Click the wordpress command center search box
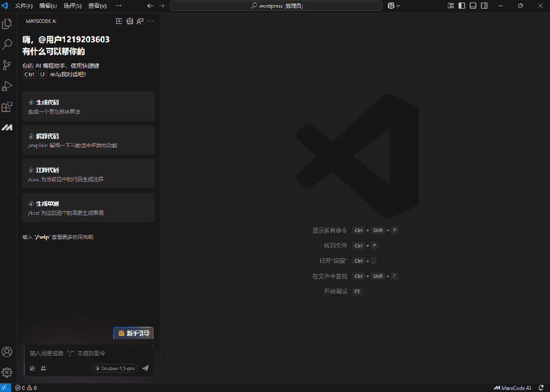This screenshot has height=392, width=550. (276, 6)
